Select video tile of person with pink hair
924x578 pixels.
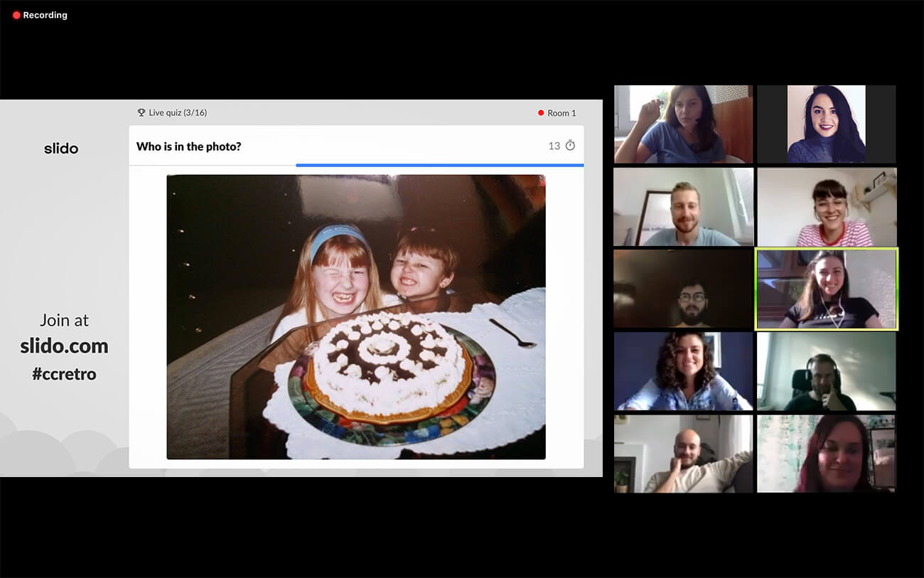coord(826,454)
